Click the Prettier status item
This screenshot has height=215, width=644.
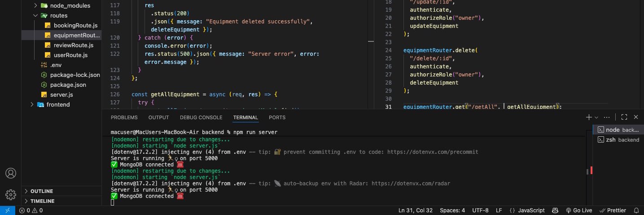click(613, 210)
